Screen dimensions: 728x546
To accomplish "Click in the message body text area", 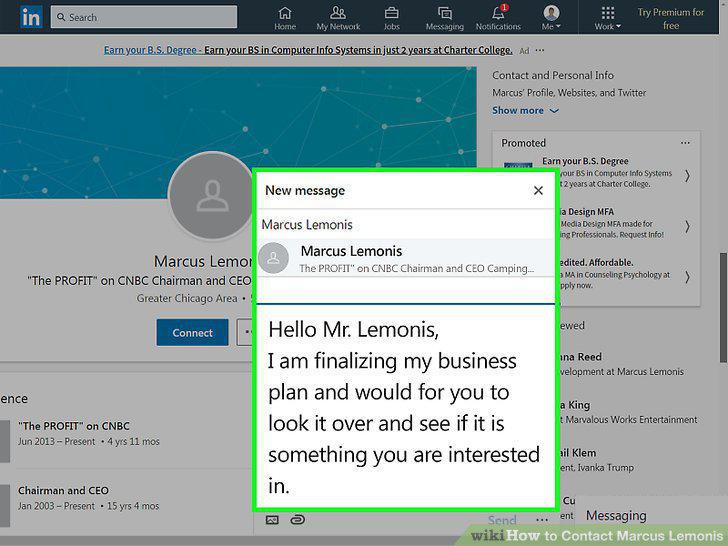I will (x=405, y=407).
